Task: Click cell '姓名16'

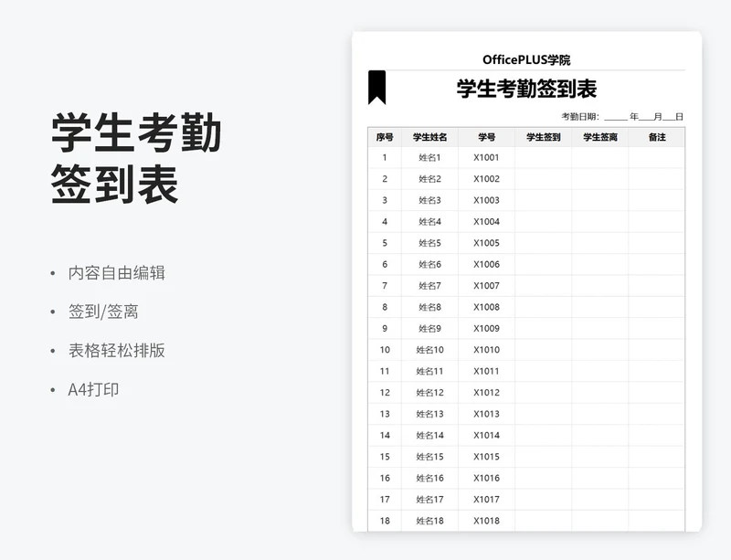Action: coord(429,478)
